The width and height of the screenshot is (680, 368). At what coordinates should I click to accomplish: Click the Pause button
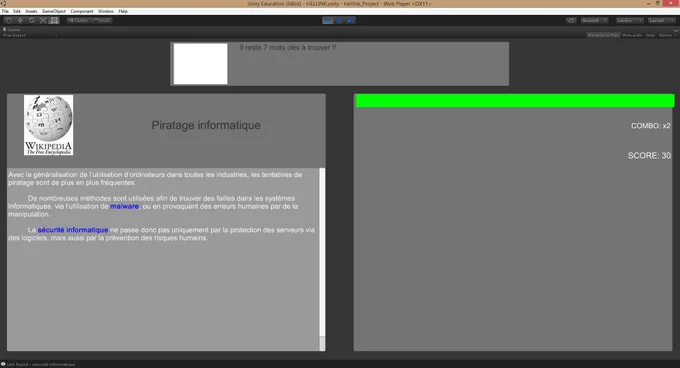(x=339, y=20)
